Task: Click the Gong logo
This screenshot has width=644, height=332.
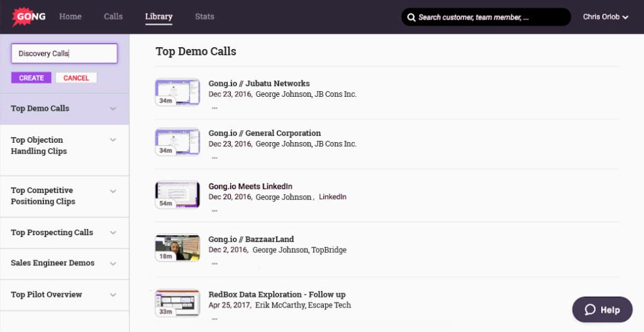Action: click(x=29, y=16)
